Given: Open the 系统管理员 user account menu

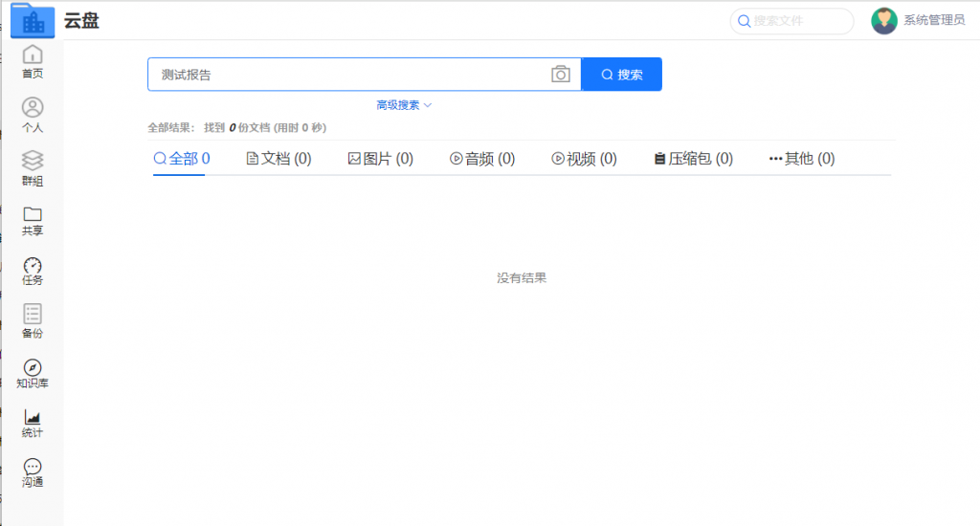Looking at the screenshot, I should tap(918, 20).
